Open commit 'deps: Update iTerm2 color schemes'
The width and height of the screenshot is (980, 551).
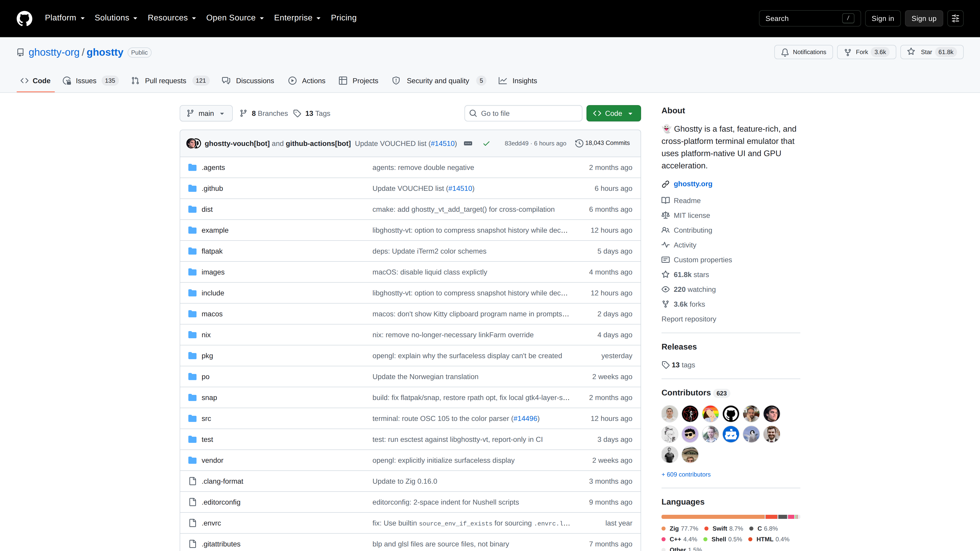pyautogui.click(x=429, y=251)
